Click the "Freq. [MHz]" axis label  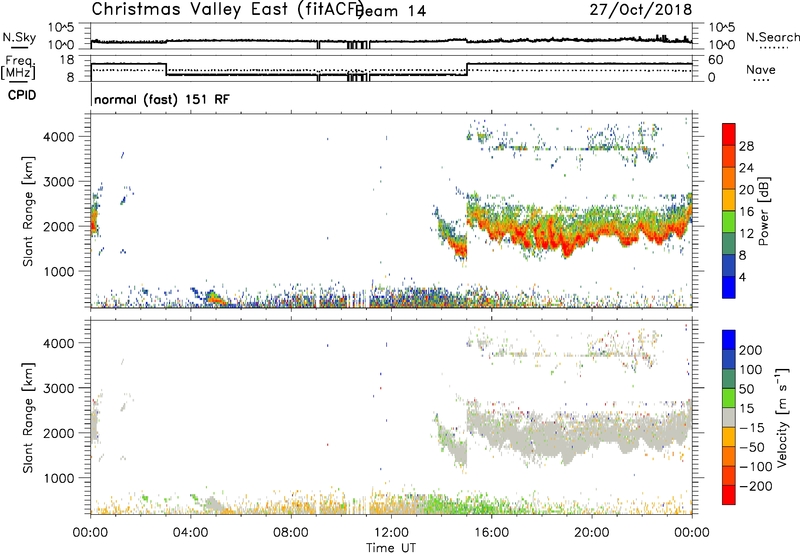pos(18,67)
